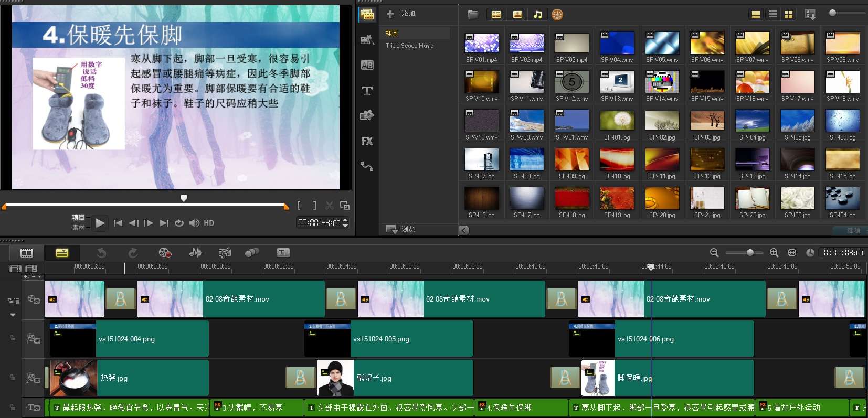Image resolution: width=868 pixels, height=418 pixels.
Task: Open the Path motion panel
Action: (x=367, y=166)
